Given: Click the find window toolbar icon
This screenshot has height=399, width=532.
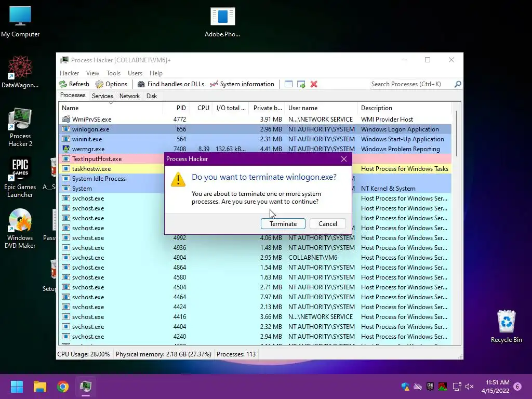Looking at the screenshot, I should pos(288,84).
